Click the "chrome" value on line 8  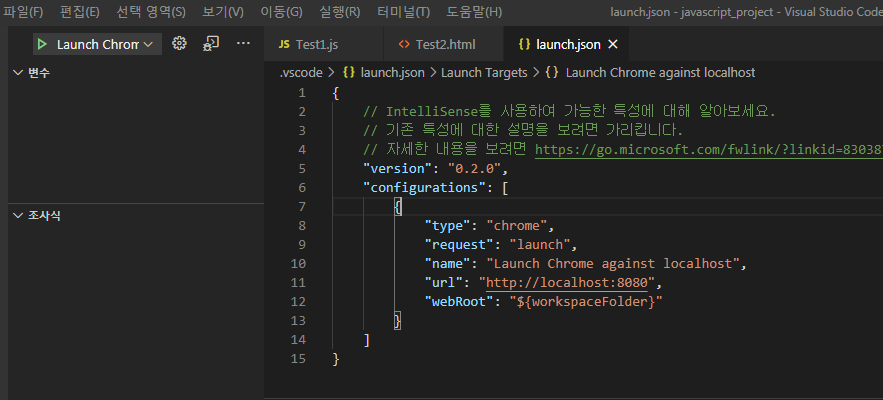tap(516, 226)
